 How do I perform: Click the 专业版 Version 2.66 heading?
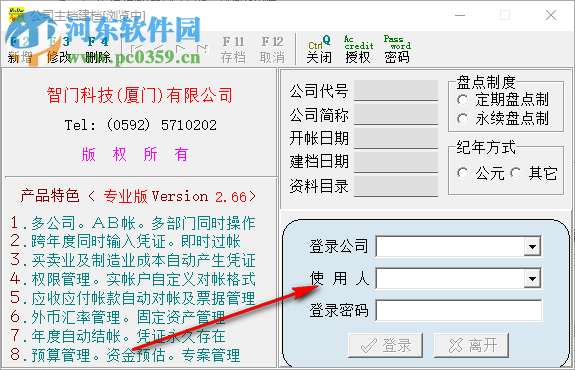(x=180, y=196)
